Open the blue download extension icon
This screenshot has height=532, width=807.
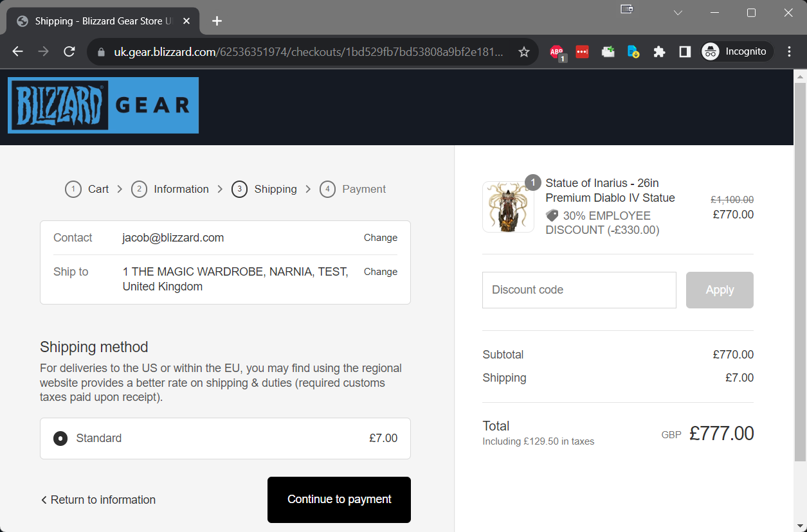633,51
